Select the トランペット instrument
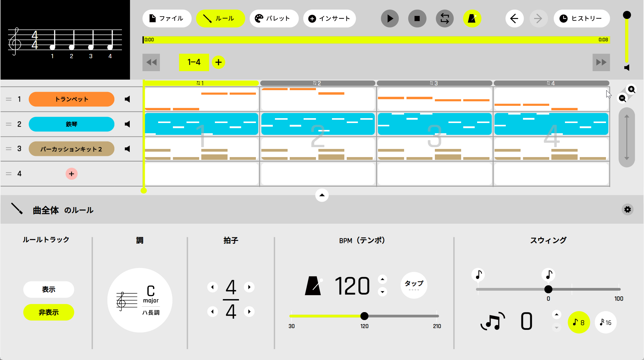Viewport: 644px width, 360px height. coord(72,99)
